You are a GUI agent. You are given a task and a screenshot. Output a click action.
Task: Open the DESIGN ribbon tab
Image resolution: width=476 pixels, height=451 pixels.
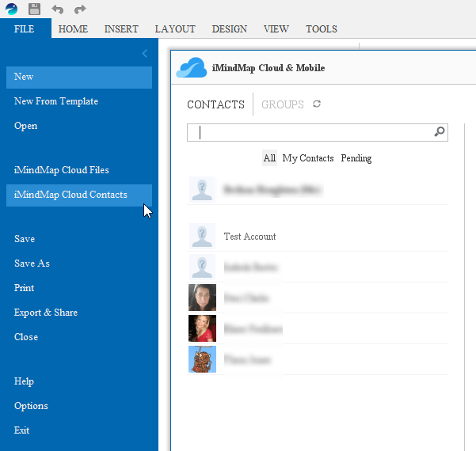click(x=230, y=28)
